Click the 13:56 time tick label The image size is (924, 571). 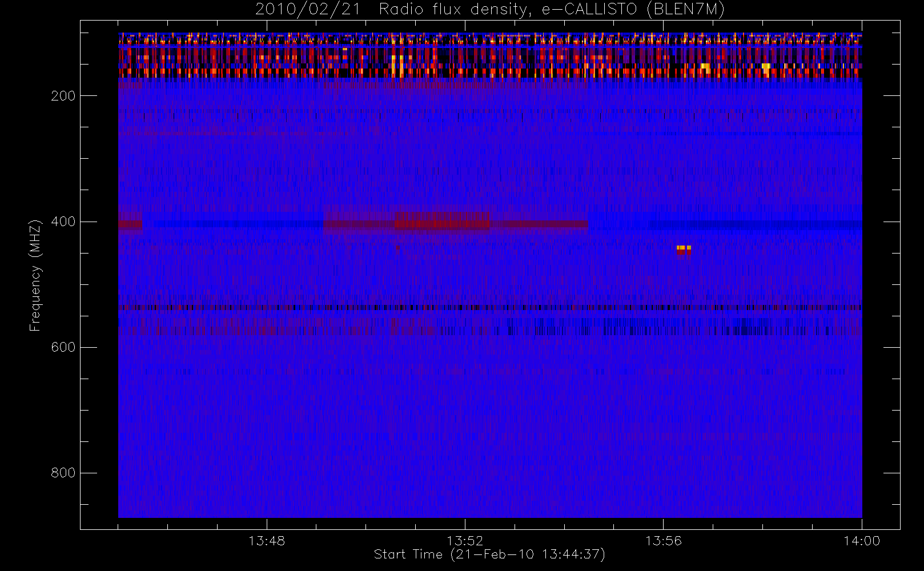pyautogui.click(x=664, y=541)
